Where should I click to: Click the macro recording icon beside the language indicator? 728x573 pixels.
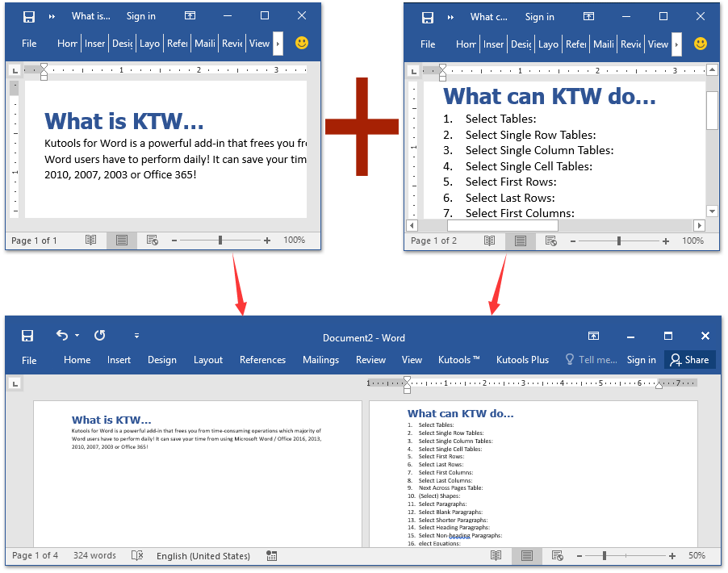point(271,556)
